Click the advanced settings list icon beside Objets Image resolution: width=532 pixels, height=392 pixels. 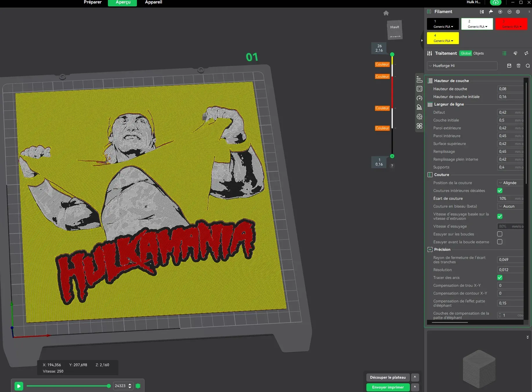(504, 53)
